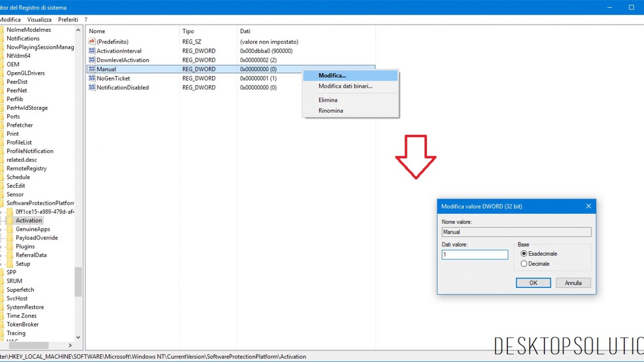The image size is (644, 362).
Task: Click the NotificationDisabled value icon
Action: tap(92, 87)
